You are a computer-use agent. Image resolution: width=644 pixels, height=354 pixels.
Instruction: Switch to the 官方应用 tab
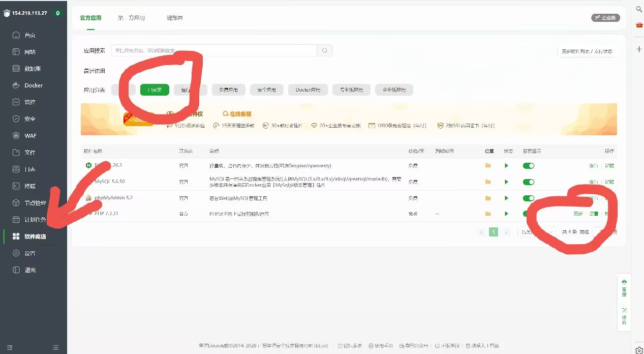(90, 17)
